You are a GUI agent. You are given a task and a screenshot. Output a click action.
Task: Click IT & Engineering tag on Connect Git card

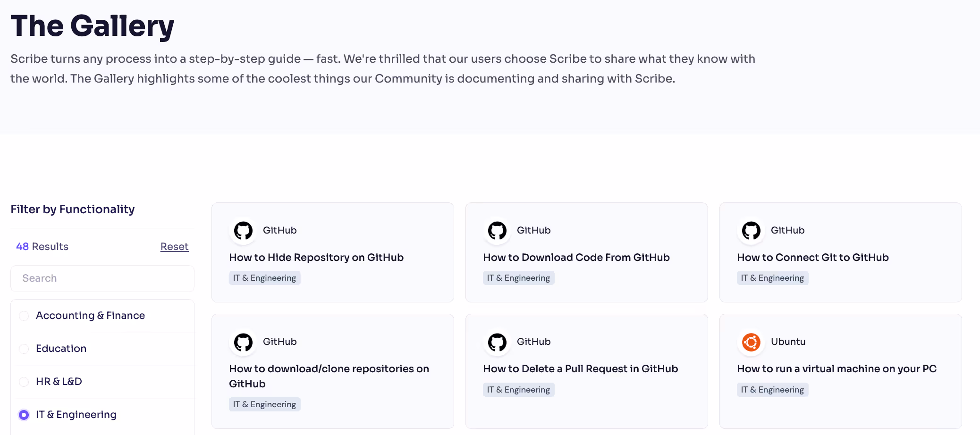[x=772, y=278]
